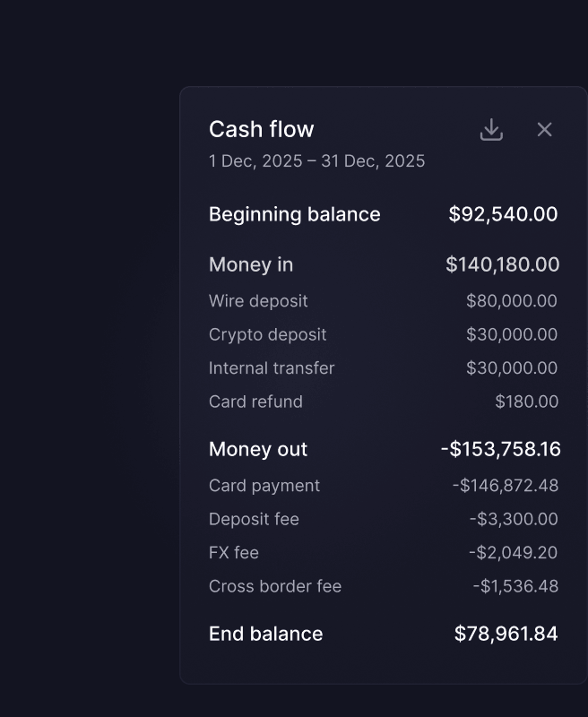The height and width of the screenshot is (717, 588).
Task: Select the Crypto deposit entry
Action: point(383,334)
